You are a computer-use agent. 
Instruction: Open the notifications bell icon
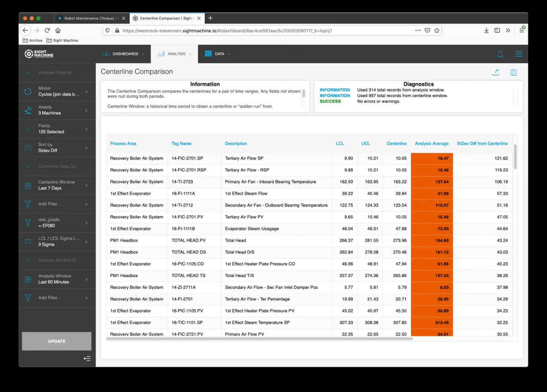(x=500, y=54)
